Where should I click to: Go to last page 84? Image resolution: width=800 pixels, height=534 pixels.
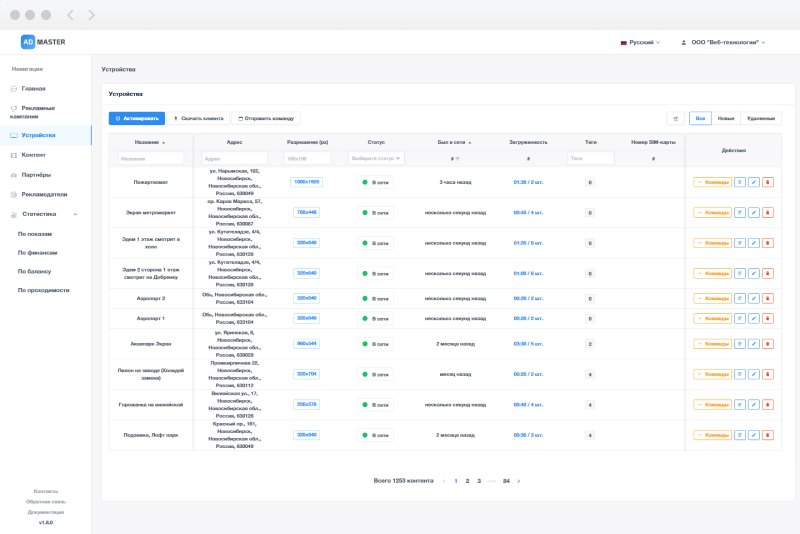506,481
